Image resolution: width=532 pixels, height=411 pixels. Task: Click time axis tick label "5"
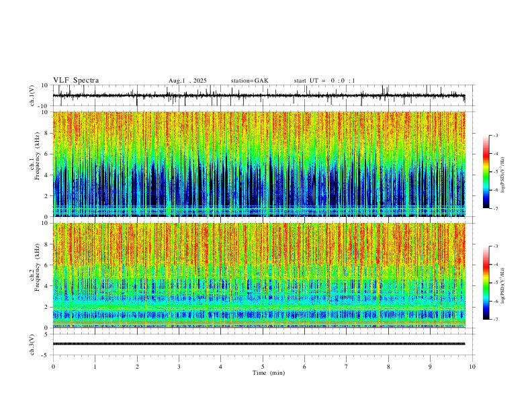click(263, 367)
